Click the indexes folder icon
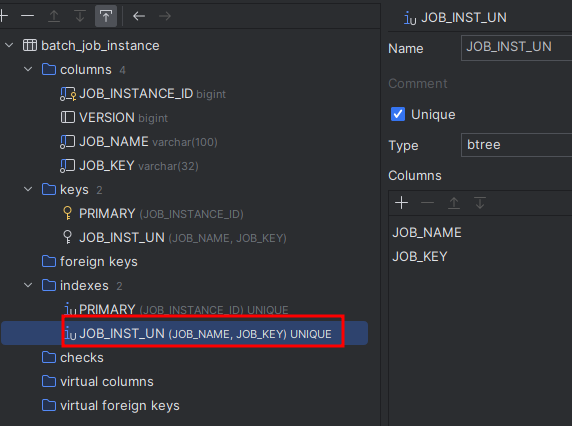 49,285
